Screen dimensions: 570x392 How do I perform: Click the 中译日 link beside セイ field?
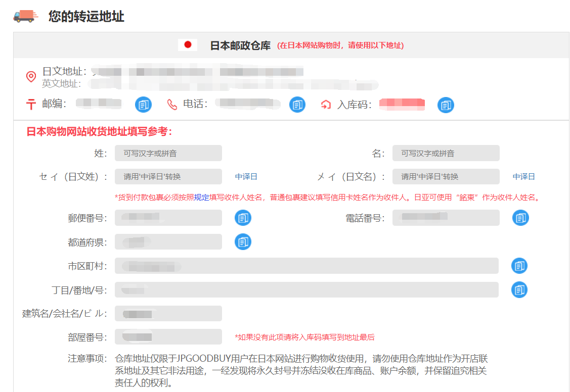(246, 177)
